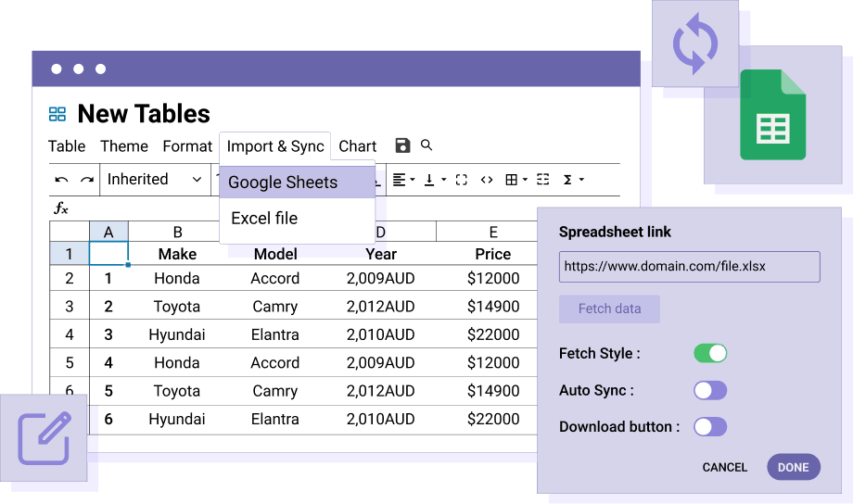The image size is (853, 504).
Task: Turn off the Fetch Style toggle
Action: point(710,353)
